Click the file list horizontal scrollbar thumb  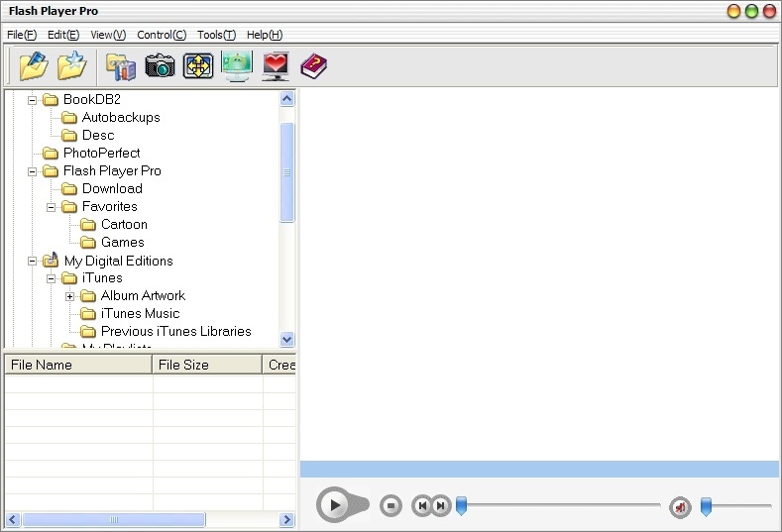point(114,520)
